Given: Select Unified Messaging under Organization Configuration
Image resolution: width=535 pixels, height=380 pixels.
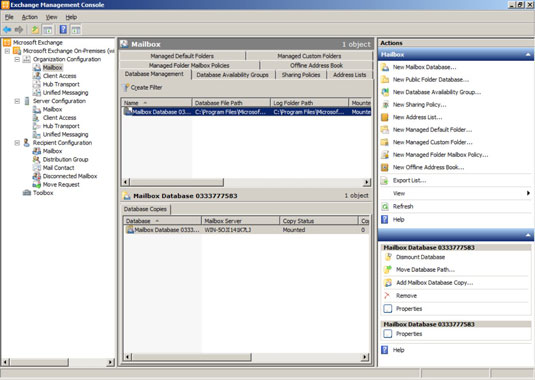Looking at the screenshot, I should coord(65,93).
